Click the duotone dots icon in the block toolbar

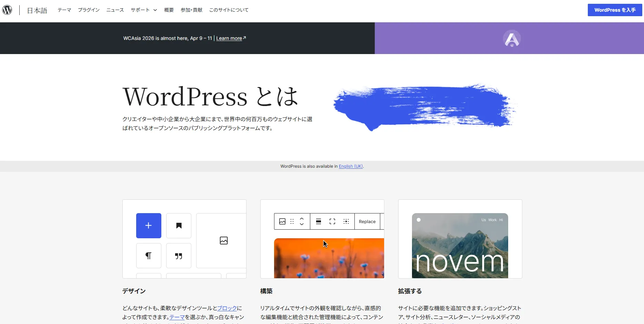pyautogui.click(x=346, y=221)
